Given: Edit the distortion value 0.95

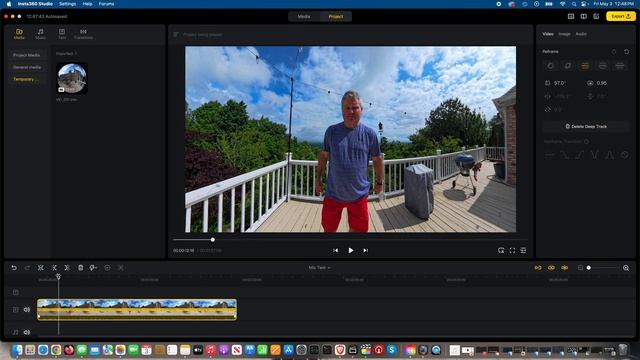Looking at the screenshot, I should (602, 83).
